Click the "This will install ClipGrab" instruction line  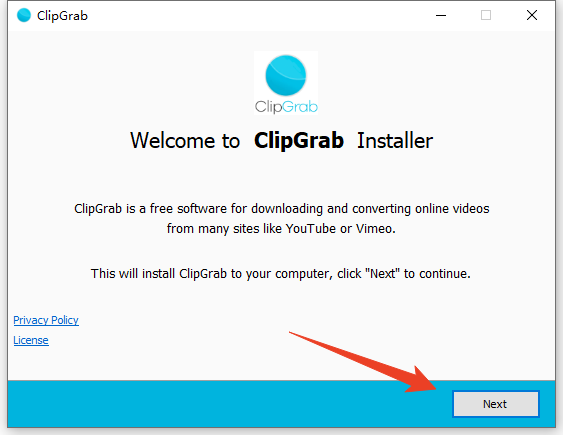(x=281, y=274)
